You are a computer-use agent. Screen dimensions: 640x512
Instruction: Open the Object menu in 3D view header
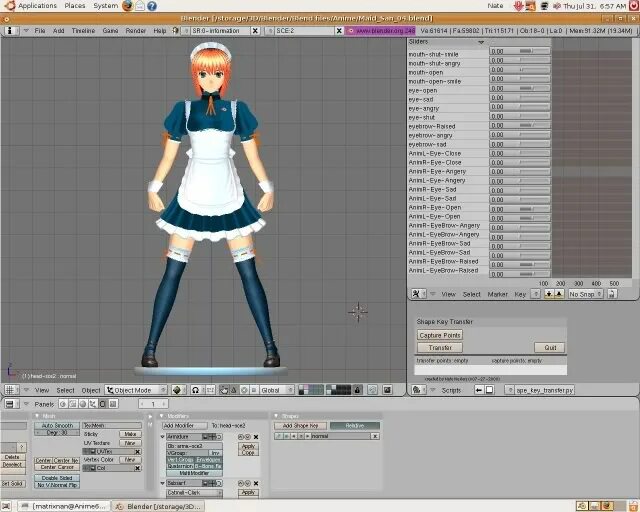[91, 390]
